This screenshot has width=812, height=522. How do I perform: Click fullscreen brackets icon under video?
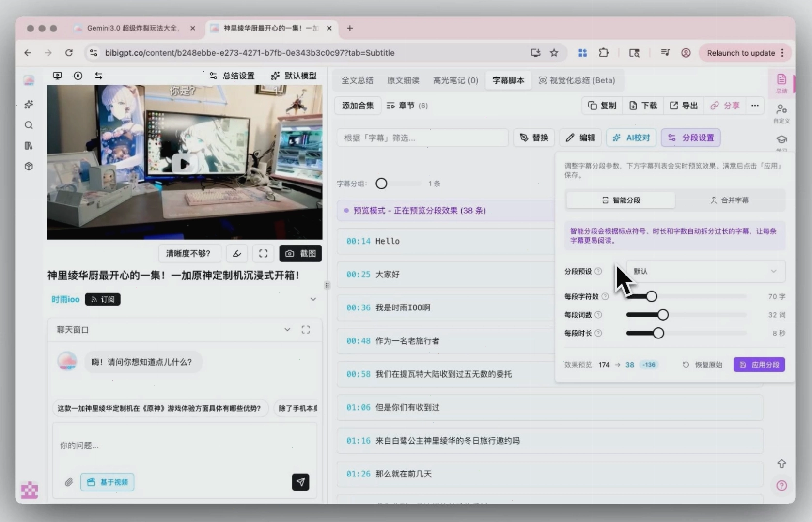click(x=263, y=253)
